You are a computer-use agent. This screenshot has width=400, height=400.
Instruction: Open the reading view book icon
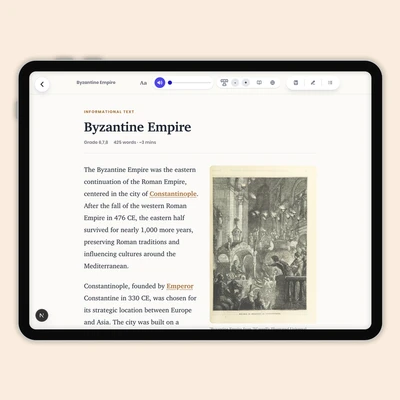[259, 83]
